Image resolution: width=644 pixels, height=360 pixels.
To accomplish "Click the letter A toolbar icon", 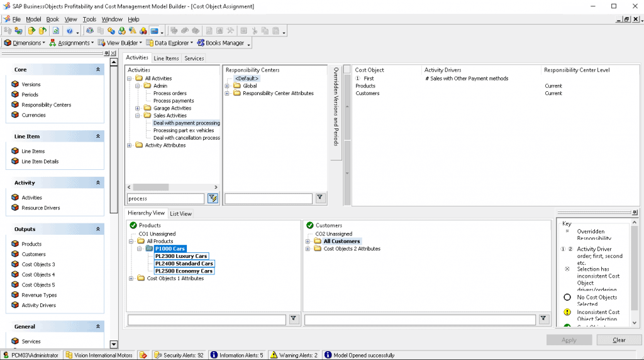I will point(132,31).
